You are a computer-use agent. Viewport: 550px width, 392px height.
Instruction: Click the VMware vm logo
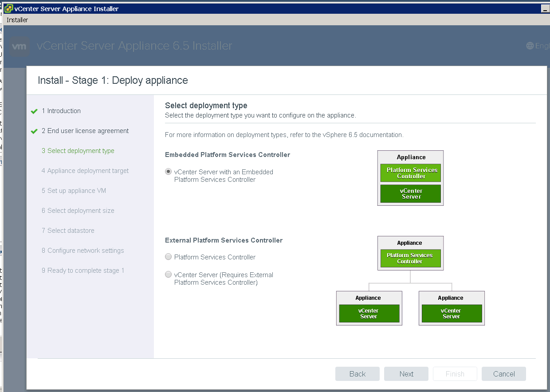(20, 46)
